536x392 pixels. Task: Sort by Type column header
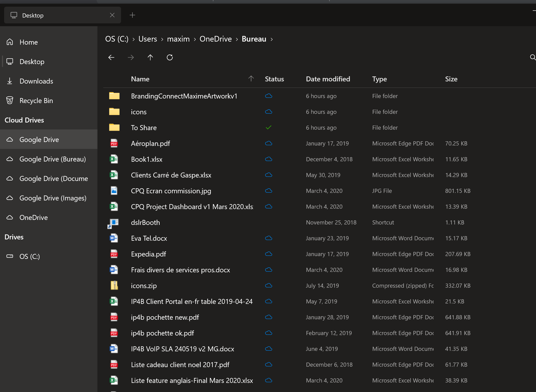(379, 79)
